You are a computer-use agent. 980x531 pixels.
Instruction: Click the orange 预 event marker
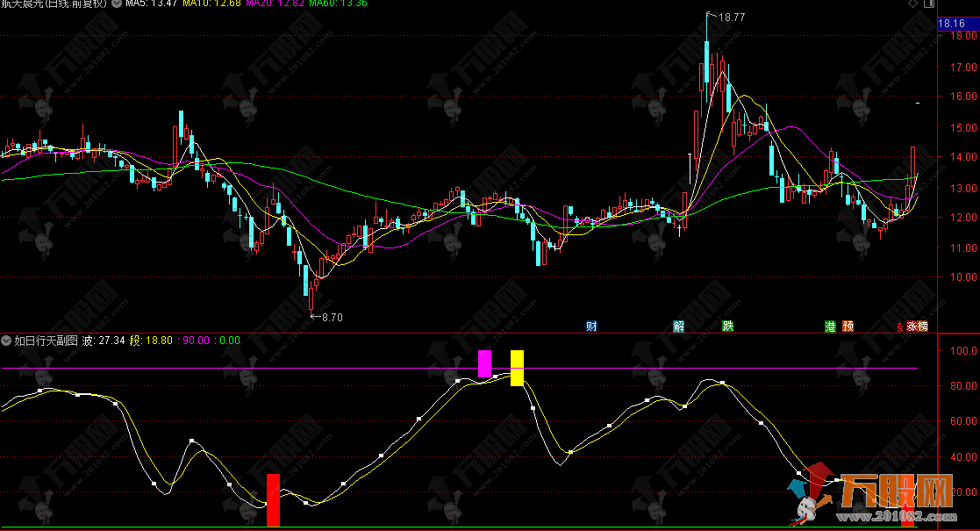pos(848,326)
